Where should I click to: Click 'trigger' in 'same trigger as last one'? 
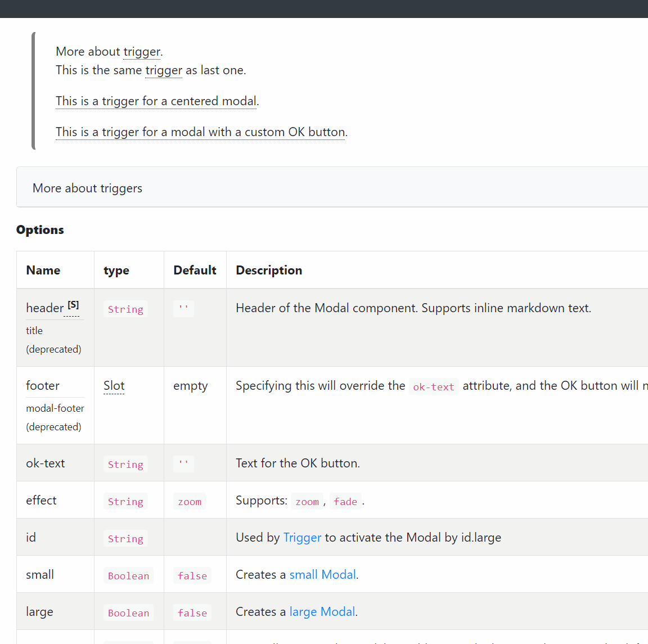164,70
